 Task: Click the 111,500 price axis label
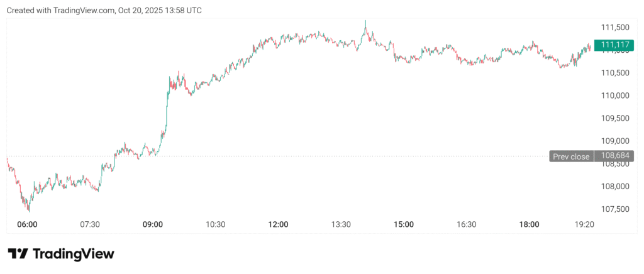[616, 28]
